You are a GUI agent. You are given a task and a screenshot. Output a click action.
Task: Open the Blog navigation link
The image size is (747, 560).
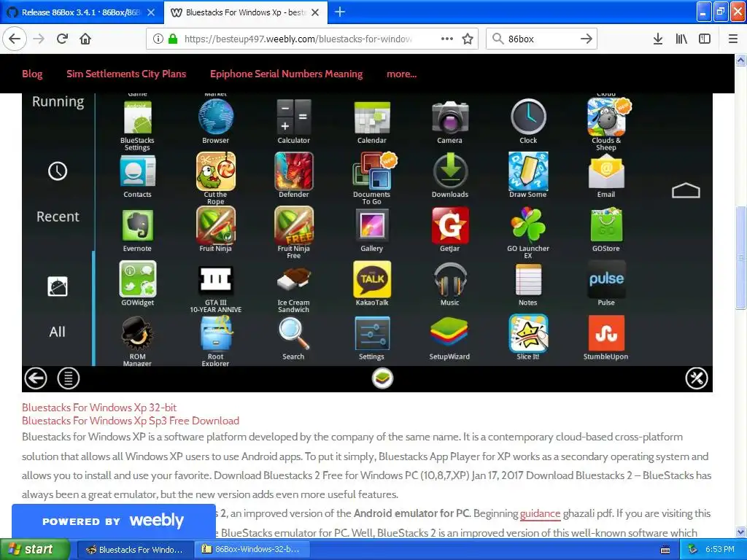[32, 74]
